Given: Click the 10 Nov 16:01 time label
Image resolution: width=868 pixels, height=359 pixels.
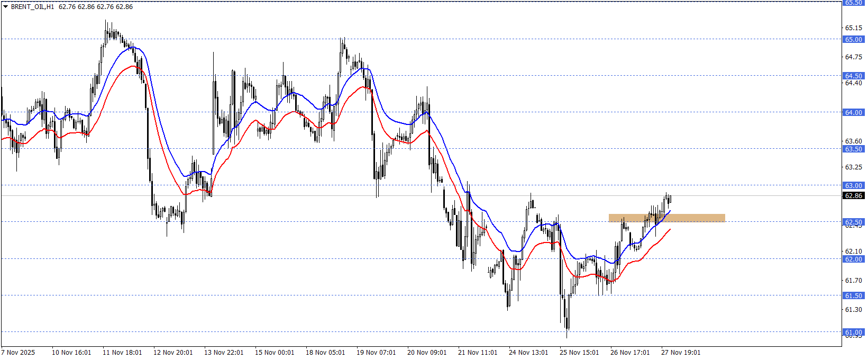Looking at the screenshot, I should [71, 352].
